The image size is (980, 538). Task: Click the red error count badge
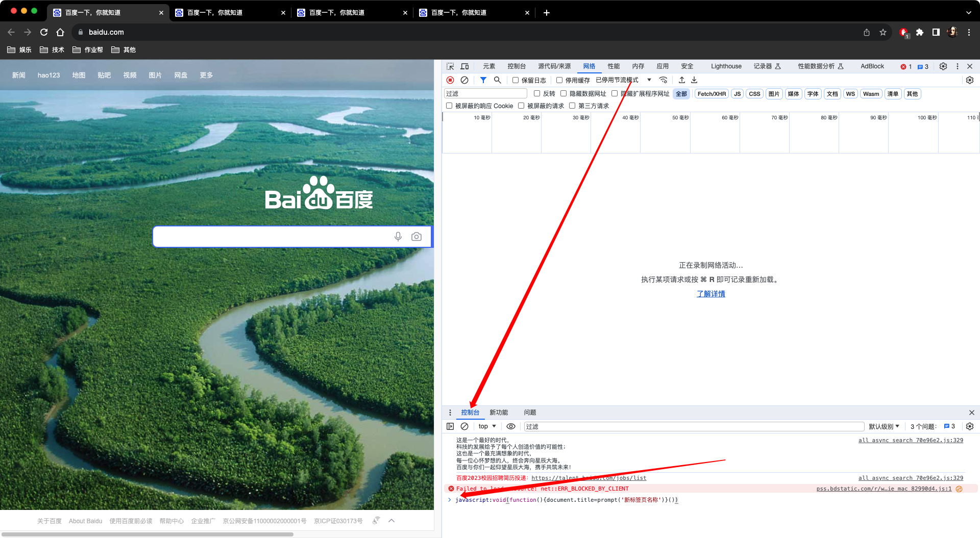click(x=906, y=67)
